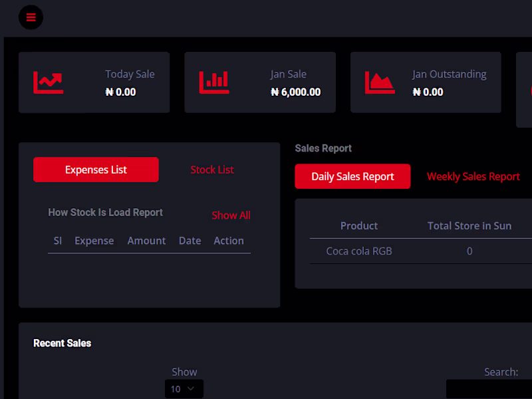
Task: Click the Jan Outstanding label
Action: pos(450,74)
